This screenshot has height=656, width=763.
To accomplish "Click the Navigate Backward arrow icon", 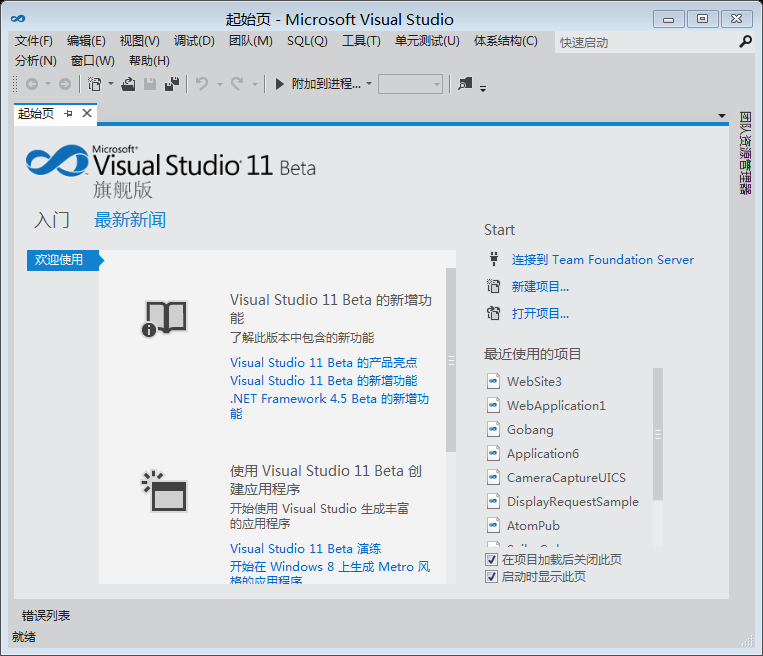I will 32,84.
